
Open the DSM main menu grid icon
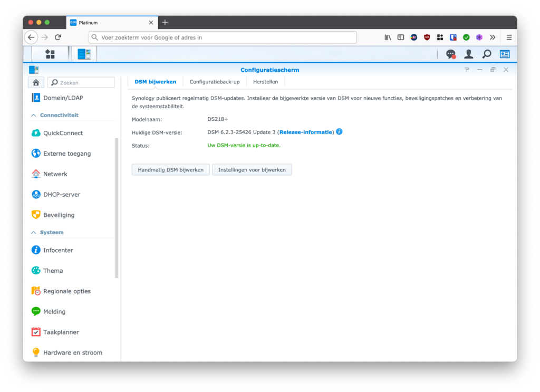pos(50,54)
